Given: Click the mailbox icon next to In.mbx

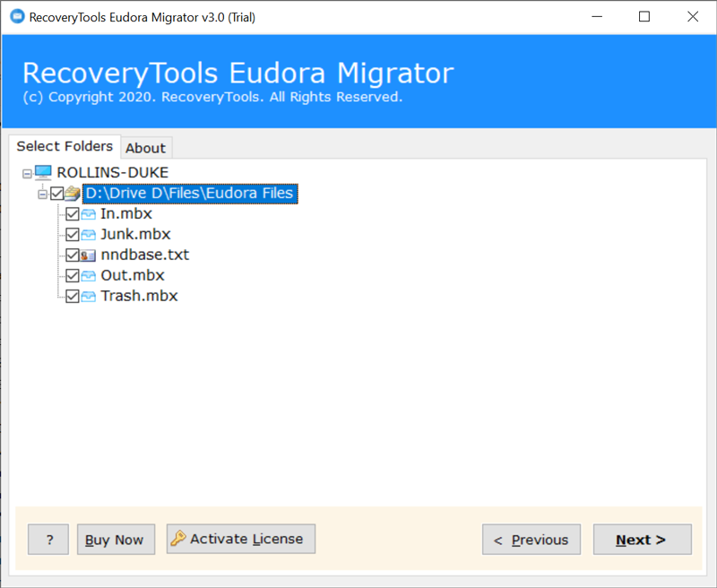Looking at the screenshot, I should coord(88,214).
